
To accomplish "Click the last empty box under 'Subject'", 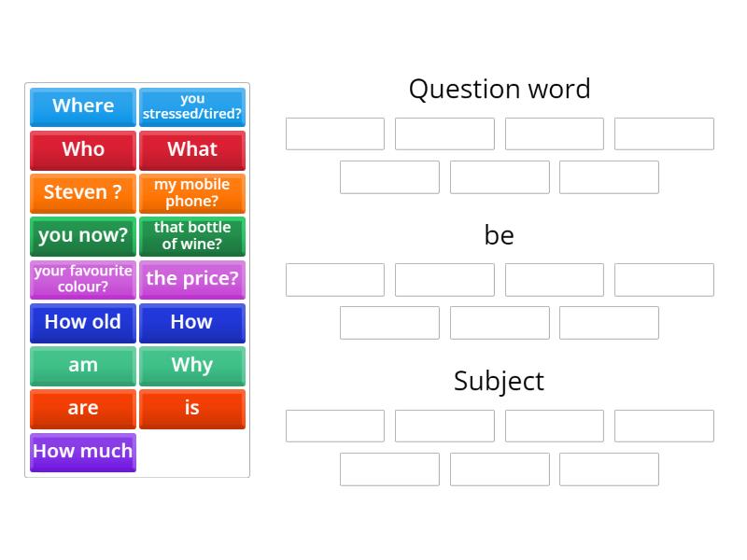I will coord(609,469).
